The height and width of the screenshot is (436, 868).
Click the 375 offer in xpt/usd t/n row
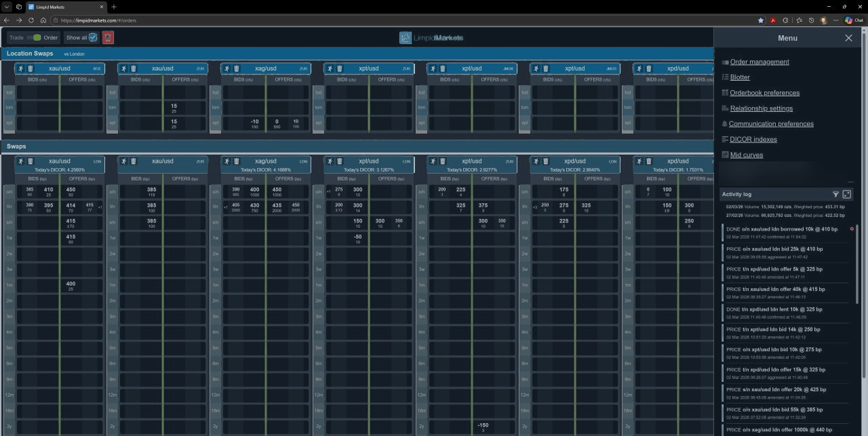[x=483, y=207]
